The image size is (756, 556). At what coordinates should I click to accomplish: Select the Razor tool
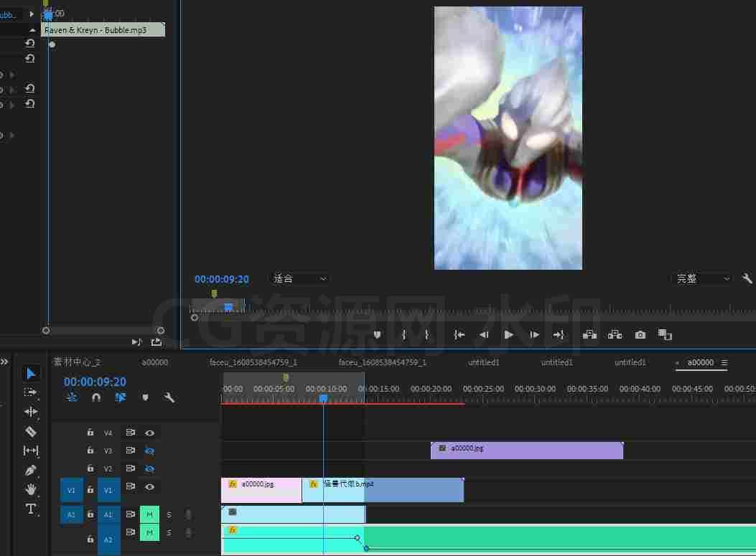tap(30, 432)
